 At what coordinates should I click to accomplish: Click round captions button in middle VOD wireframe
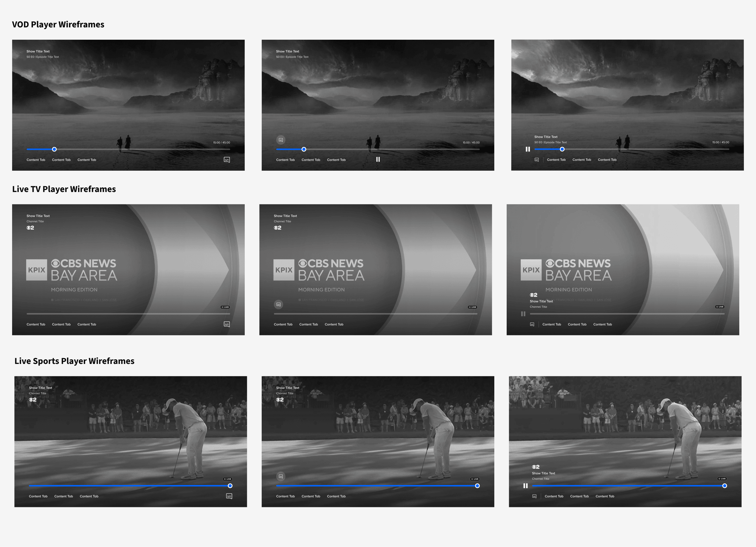tap(281, 140)
